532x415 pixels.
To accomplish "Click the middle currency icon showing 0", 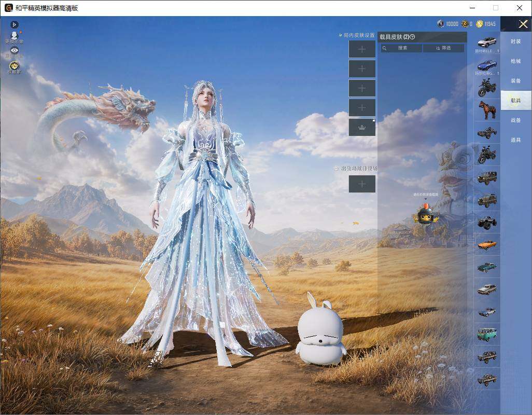I will point(465,24).
